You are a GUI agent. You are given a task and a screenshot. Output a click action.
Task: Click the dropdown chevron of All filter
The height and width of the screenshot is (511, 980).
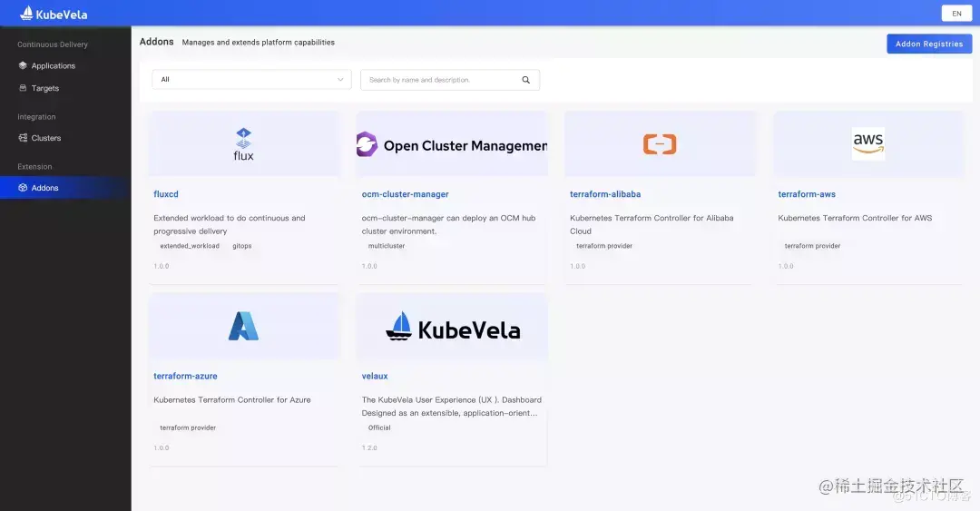pyautogui.click(x=340, y=80)
